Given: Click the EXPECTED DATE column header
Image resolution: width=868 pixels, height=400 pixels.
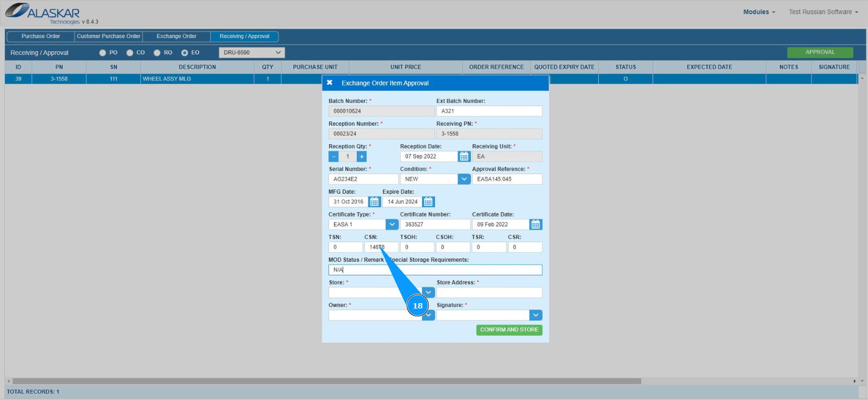Looking at the screenshot, I should click(709, 67).
